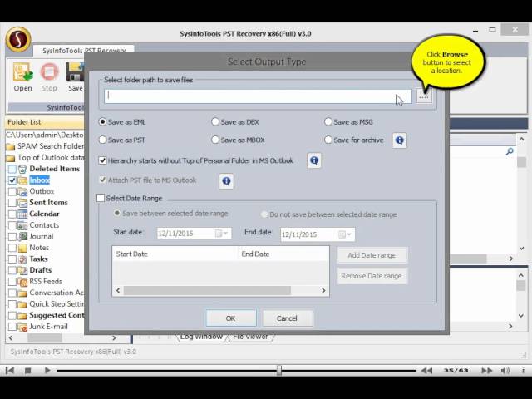Click left arrow of date list scrollbar
This screenshot has height=399, width=532.
point(118,290)
